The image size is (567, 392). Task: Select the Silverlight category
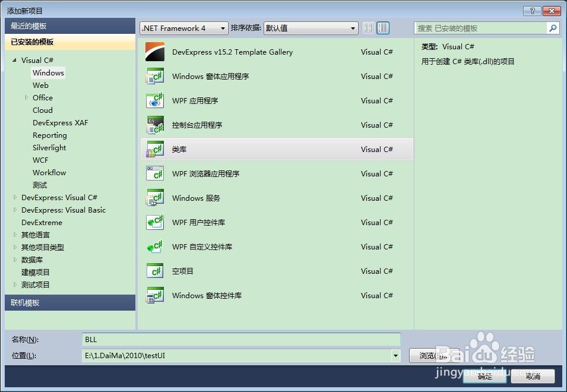click(x=49, y=147)
